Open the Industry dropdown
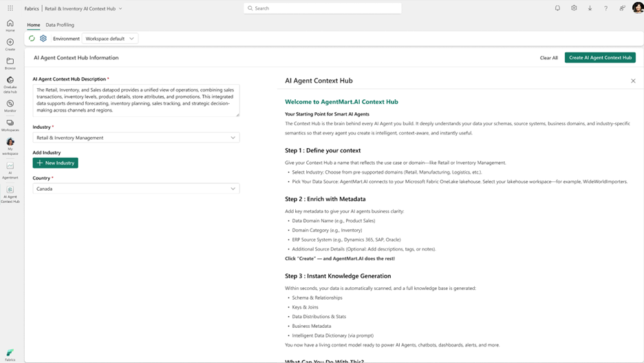644x363 pixels. tap(136, 138)
